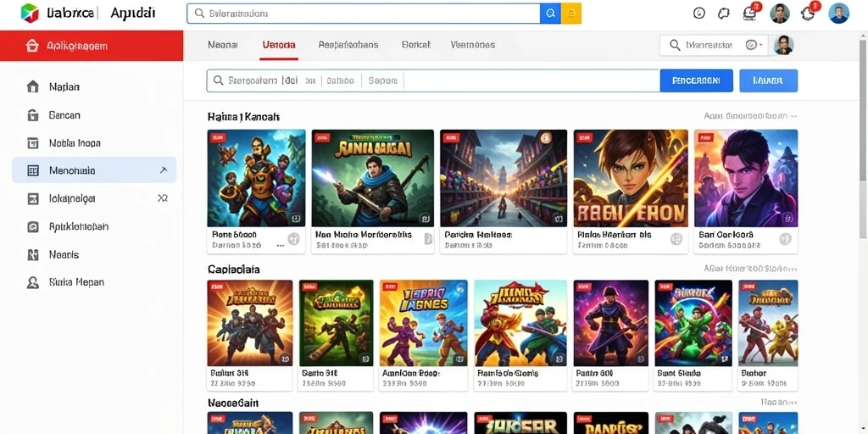
Task: Open the stacked notifications icon with red badge
Action: click(x=751, y=12)
